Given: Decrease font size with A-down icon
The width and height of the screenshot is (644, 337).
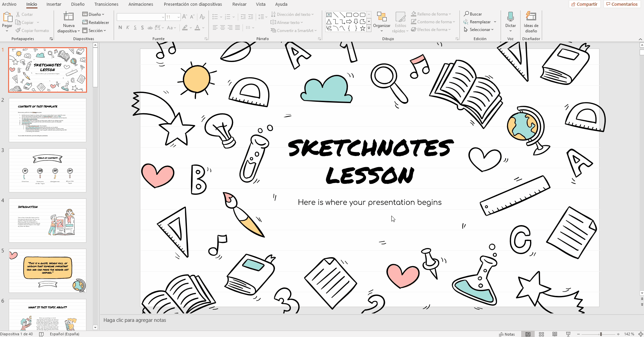Looking at the screenshot, I should click(x=192, y=17).
